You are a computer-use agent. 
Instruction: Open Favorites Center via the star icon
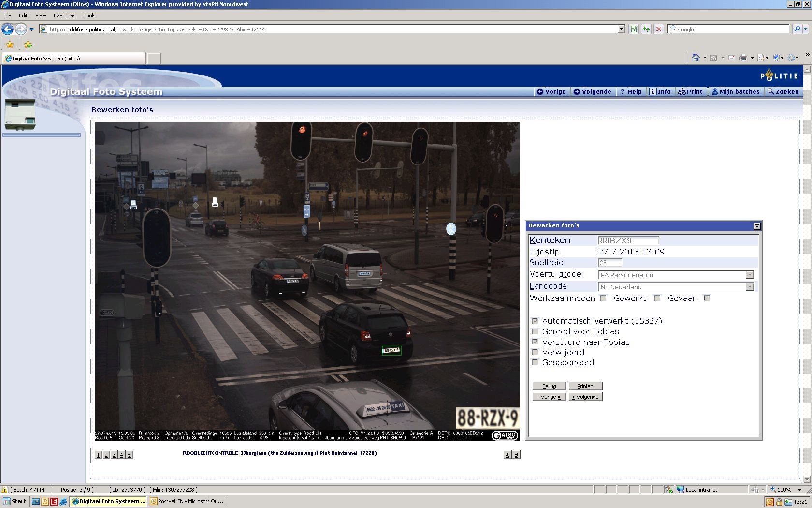point(10,45)
